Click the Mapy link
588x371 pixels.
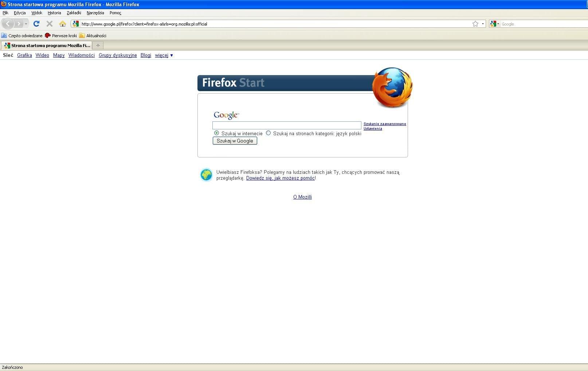tap(59, 55)
